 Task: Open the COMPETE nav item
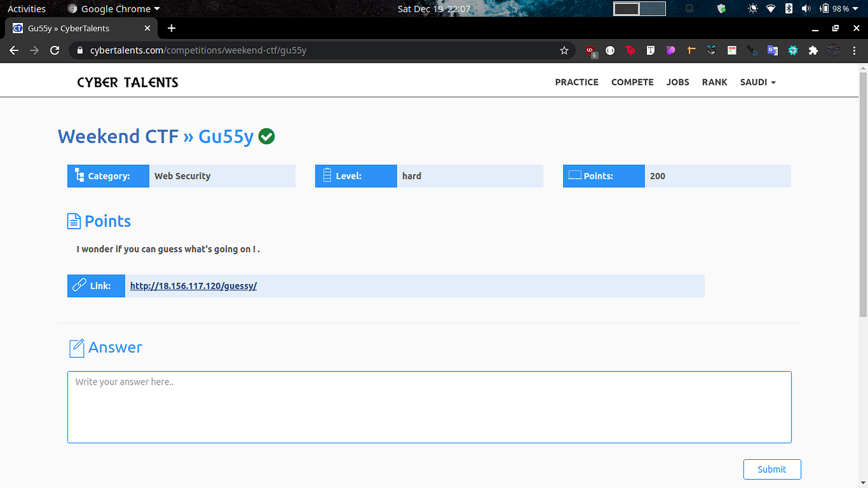[632, 82]
